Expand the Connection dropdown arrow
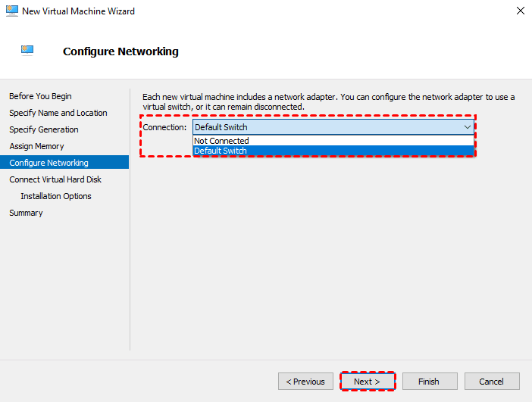The image size is (532, 402). [x=467, y=127]
